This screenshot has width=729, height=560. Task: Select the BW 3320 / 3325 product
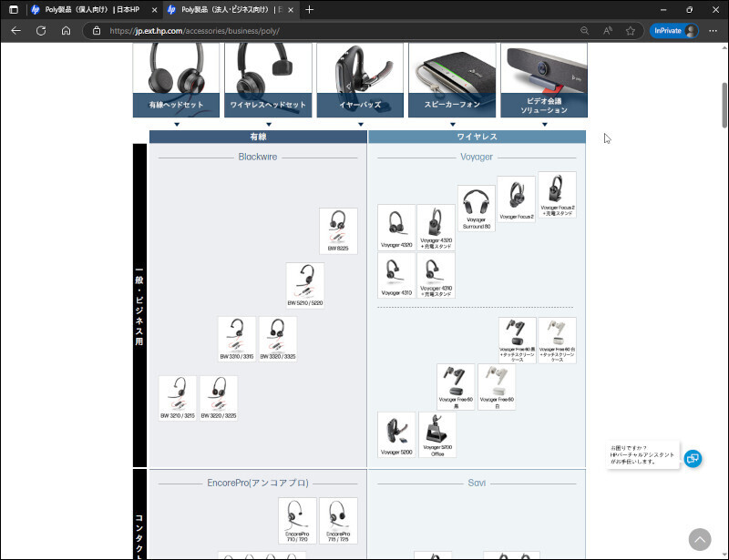pyautogui.click(x=278, y=340)
